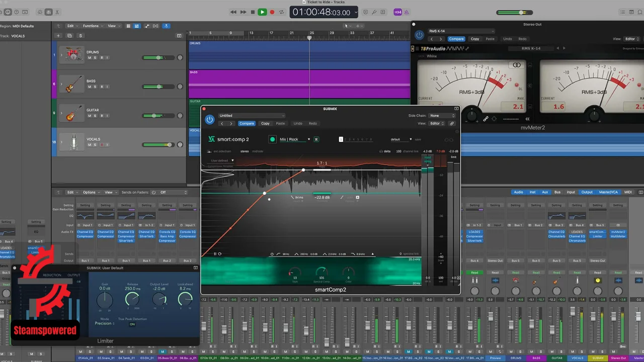The image size is (644, 362).
Task: Select the Master/VCA tab in Mixer
Action: [x=608, y=192]
